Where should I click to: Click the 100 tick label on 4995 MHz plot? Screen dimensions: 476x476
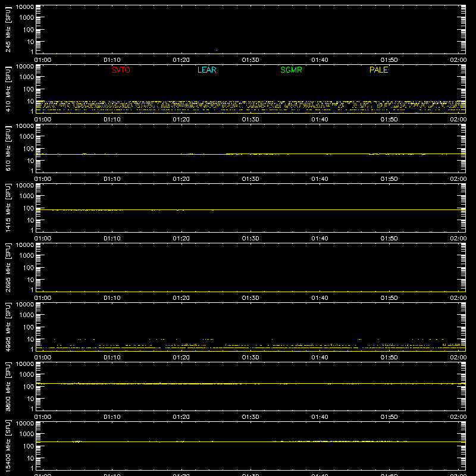pos(29,327)
